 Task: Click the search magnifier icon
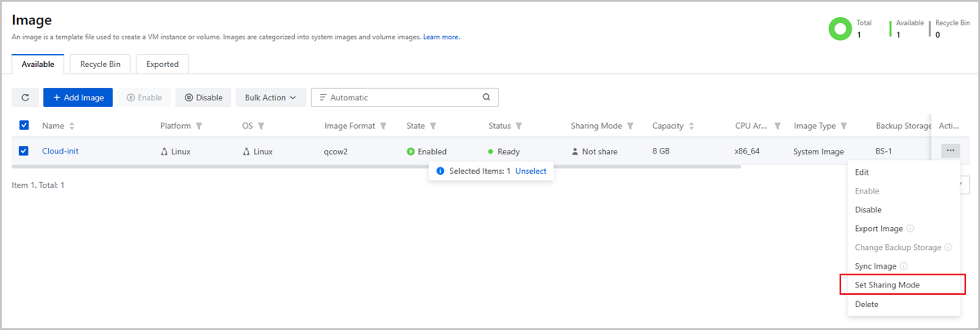click(x=486, y=97)
